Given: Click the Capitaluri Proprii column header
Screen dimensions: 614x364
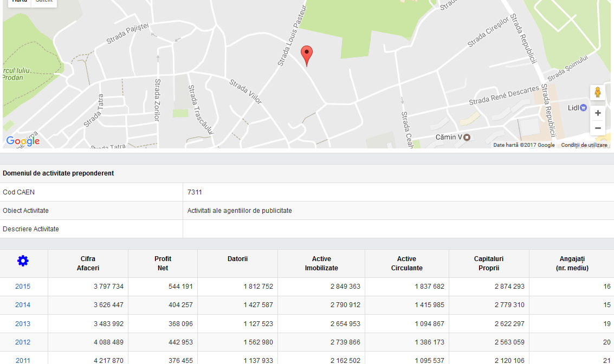Looking at the screenshot, I should [489, 263].
